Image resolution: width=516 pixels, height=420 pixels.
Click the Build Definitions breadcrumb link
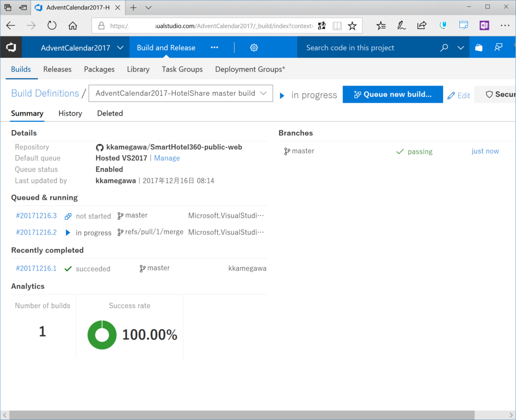point(45,93)
